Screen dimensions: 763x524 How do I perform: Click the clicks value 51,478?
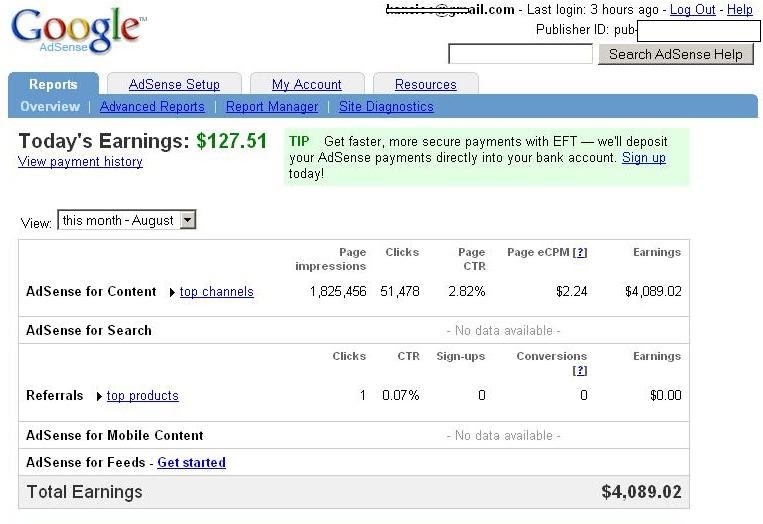tap(400, 291)
